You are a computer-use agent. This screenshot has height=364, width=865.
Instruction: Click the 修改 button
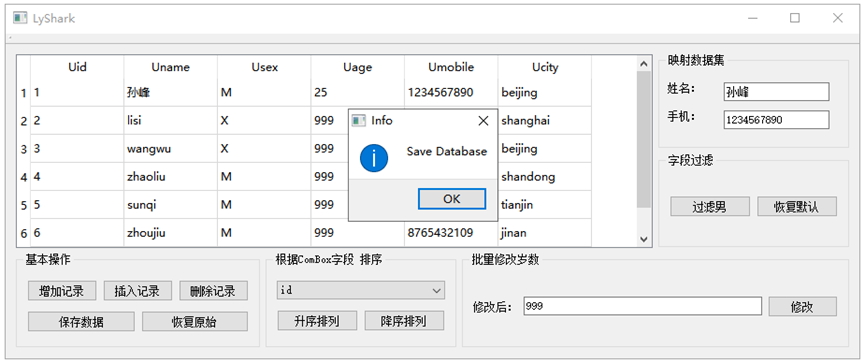(803, 307)
